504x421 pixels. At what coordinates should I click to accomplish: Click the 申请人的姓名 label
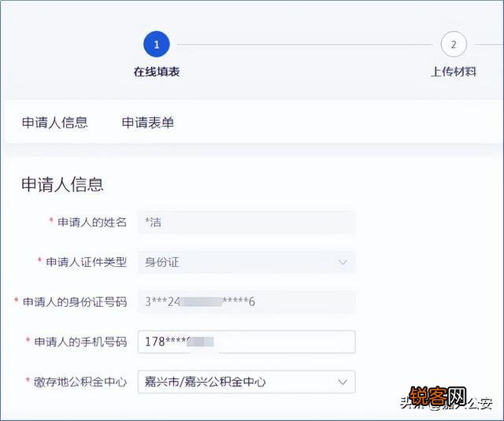(x=92, y=222)
